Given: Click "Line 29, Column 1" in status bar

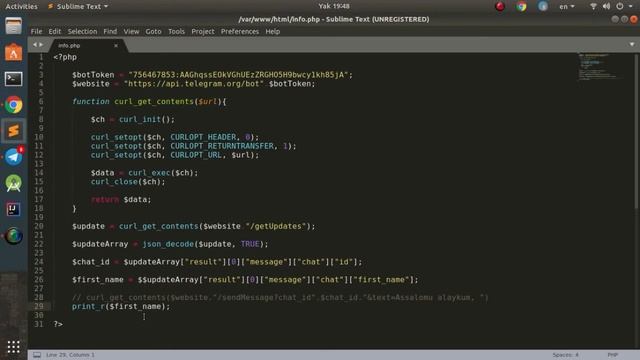Looking at the screenshot, I should (70, 355).
